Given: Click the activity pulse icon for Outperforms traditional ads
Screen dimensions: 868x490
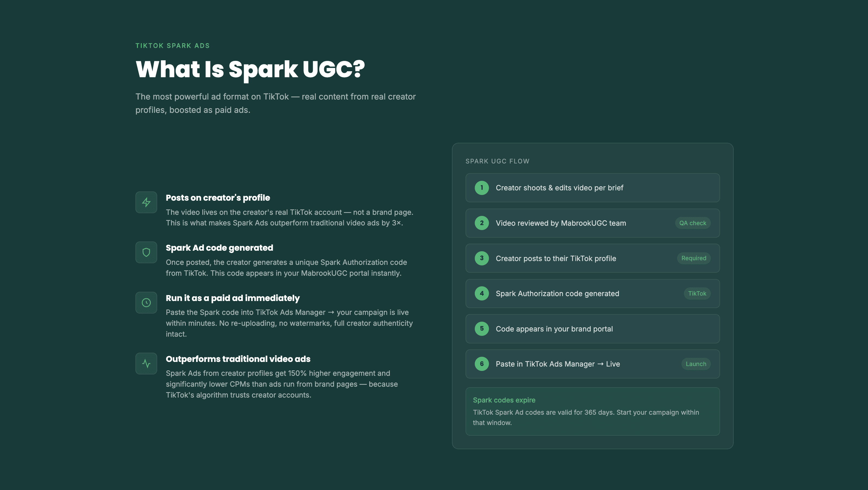Looking at the screenshot, I should coord(146,364).
